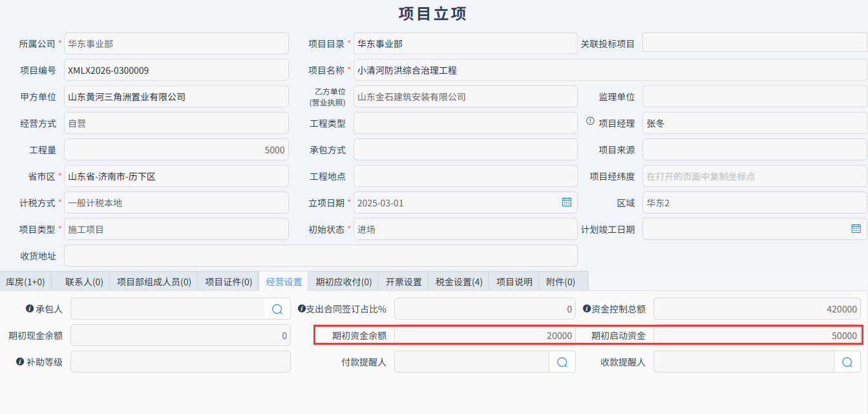Click info icon beside 补助等级
The height and width of the screenshot is (414, 868).
click(x=20, y=362)
